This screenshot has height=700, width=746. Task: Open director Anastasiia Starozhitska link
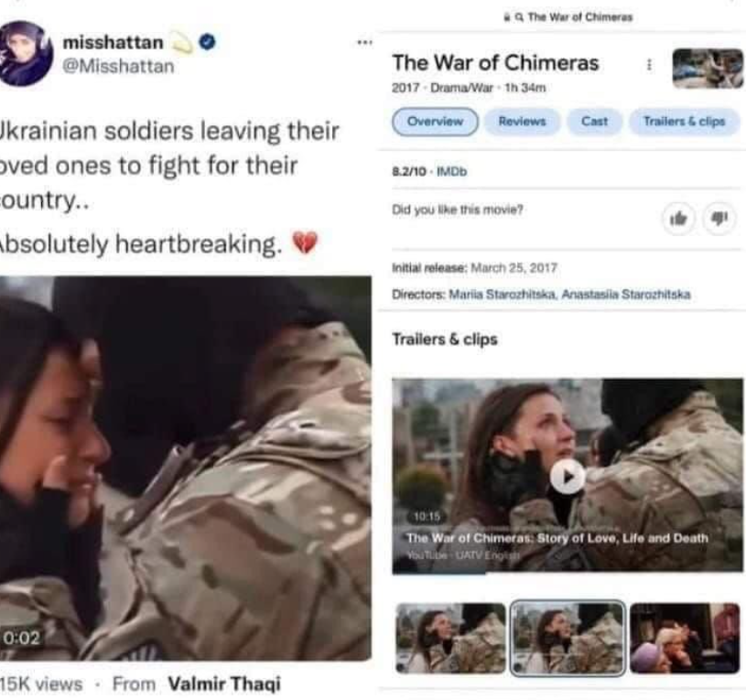[x=625, y=295]
